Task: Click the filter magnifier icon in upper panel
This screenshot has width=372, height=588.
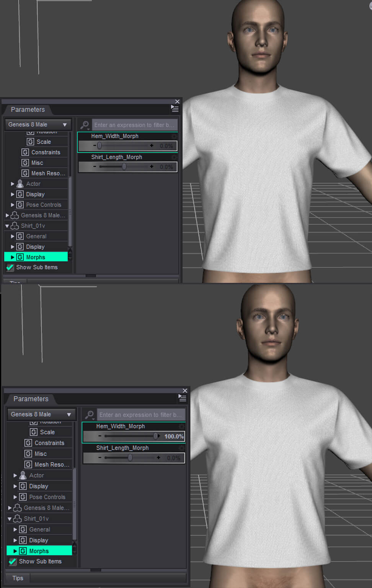Action: click(85, 125)
